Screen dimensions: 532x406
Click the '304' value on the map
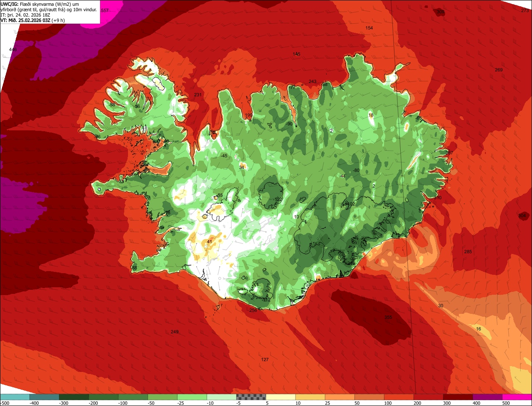point(522,215)
